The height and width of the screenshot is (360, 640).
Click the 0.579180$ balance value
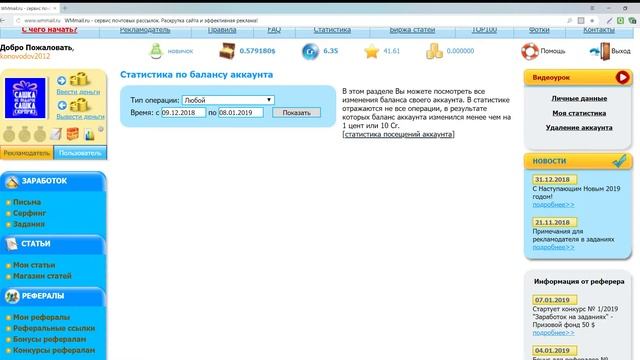tap(257, 51)
